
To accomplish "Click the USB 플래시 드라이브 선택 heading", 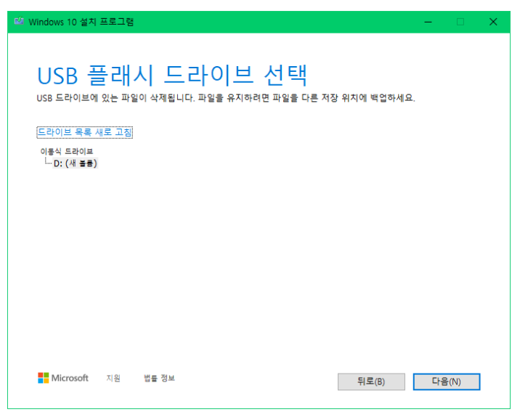I will point(172,76).
